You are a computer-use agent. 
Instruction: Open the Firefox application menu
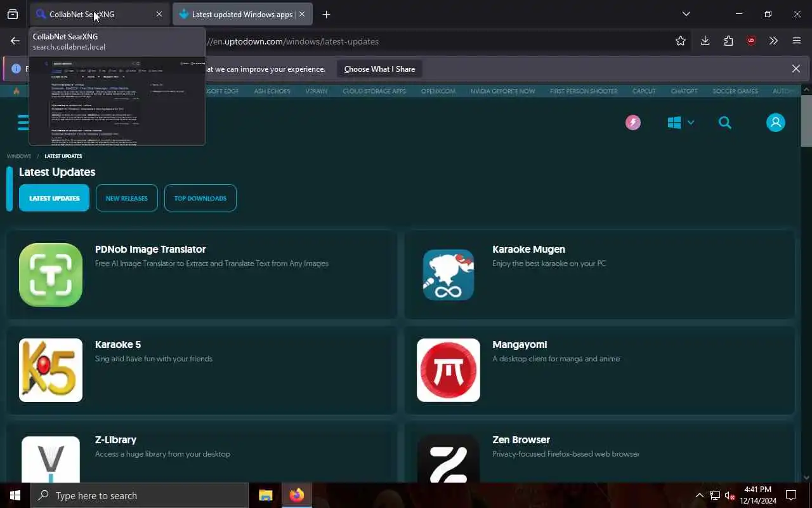(x=797, y=41)
